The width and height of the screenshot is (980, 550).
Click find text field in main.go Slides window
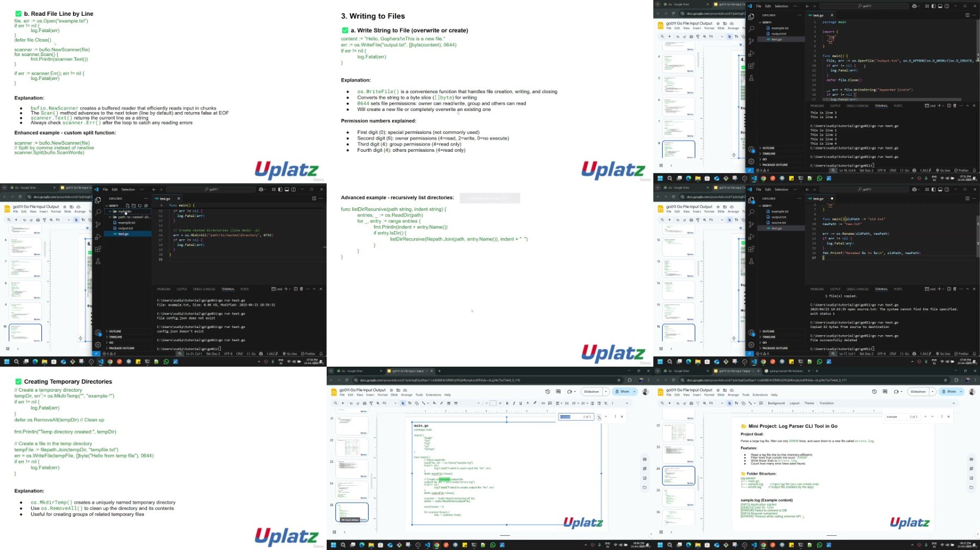[x=576, y=417]
